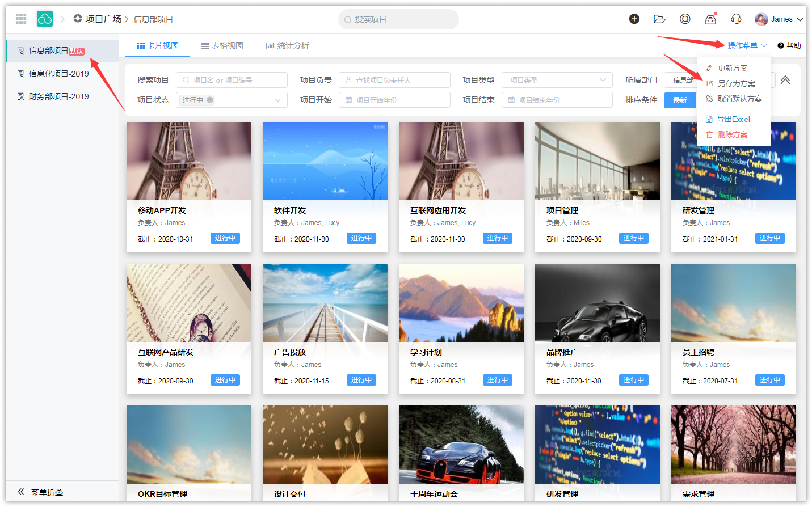Click the 最新 sort button
This screenshot has height=507, width=812.
point(680,100)
